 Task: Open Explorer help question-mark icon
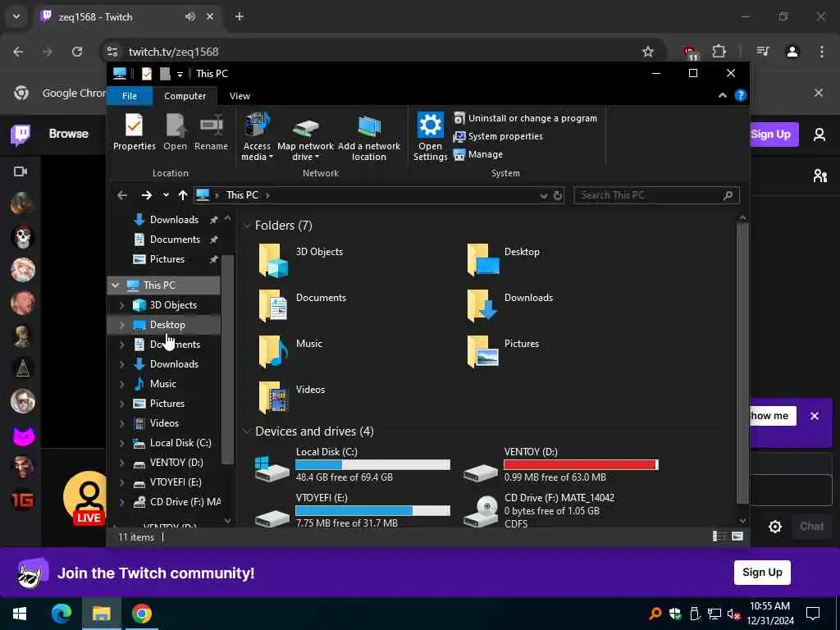pyautogui.click(x=741, y=95)
